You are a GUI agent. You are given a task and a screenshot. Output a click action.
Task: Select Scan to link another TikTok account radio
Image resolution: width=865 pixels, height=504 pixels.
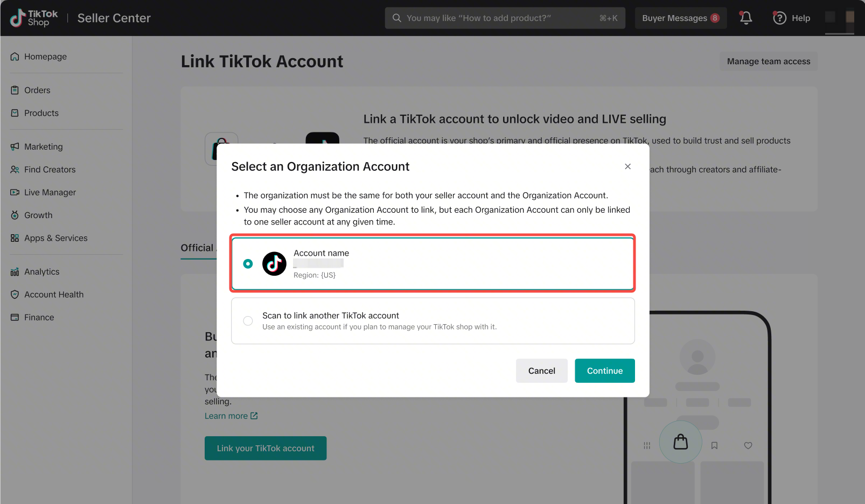point(248,321)
